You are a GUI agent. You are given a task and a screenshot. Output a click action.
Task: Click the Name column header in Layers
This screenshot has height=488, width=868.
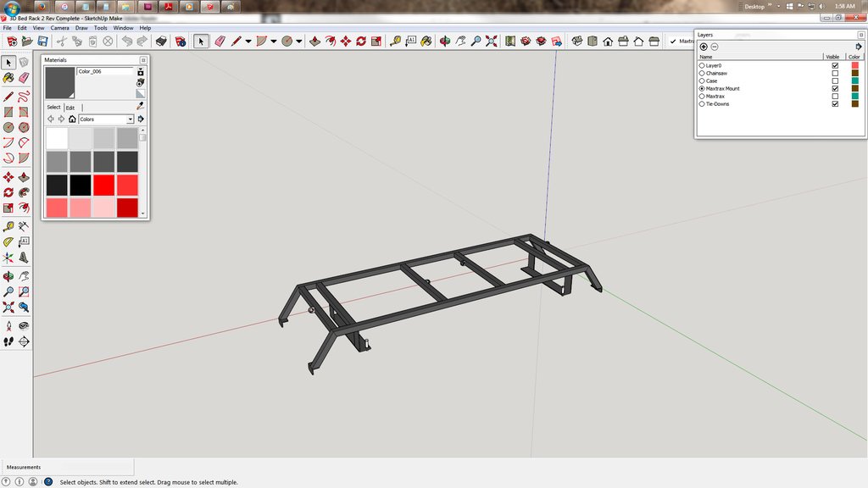[x=760, y=57]
